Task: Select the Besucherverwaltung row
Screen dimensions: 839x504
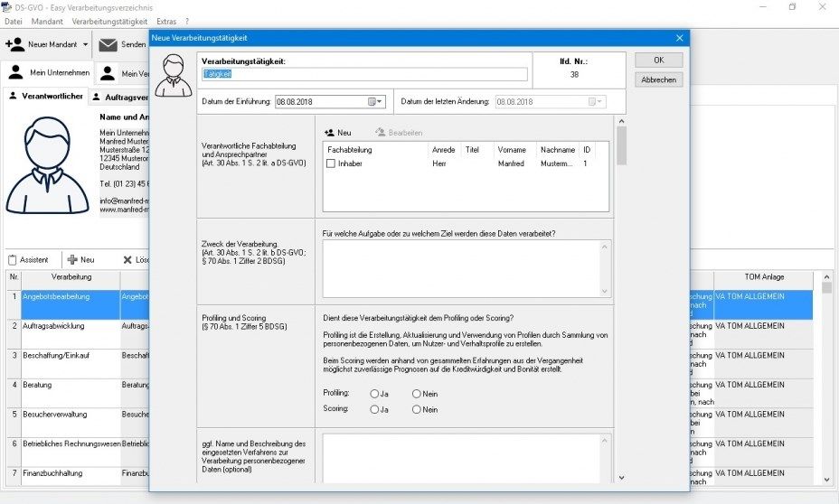Action: pyautogui.click(x=71, y=422)
